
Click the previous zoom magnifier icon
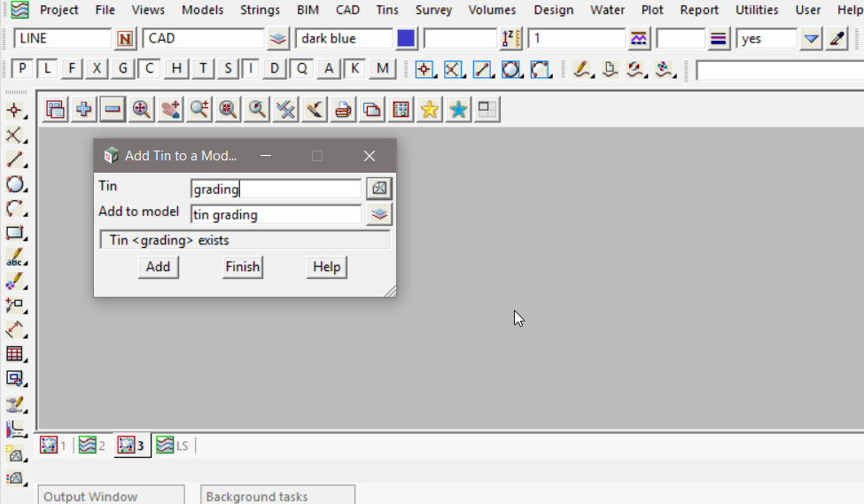tap(257, 110)
